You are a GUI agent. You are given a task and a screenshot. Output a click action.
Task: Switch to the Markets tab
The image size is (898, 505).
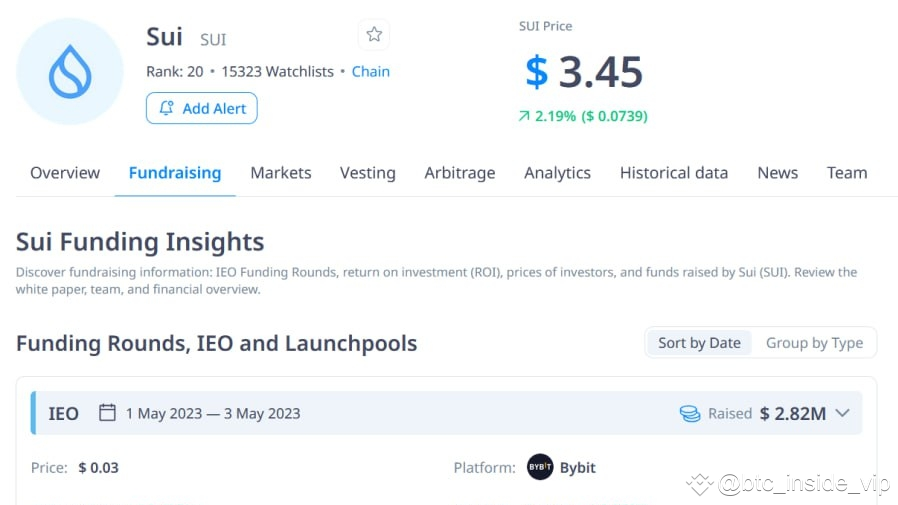281,173
